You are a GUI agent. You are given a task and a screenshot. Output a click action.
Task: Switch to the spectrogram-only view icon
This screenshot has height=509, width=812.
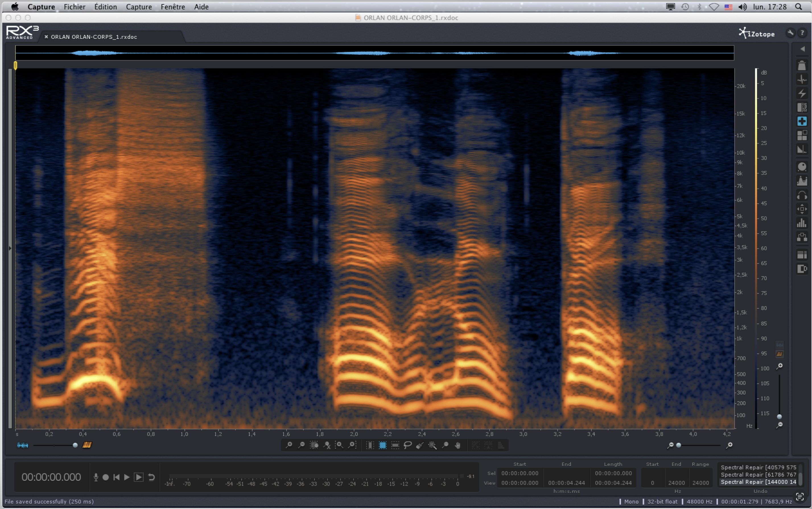[x=87, y=445]
